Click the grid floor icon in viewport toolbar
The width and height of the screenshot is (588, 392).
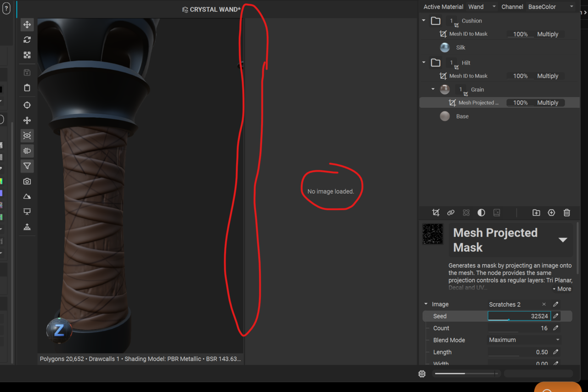(27, 227)
